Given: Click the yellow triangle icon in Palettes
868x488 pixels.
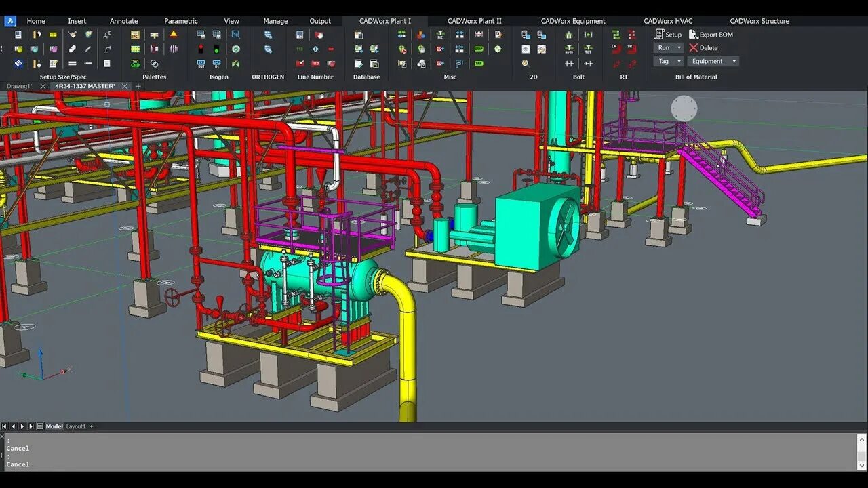Looking at the screenshot, I should [x=174, y=34].
